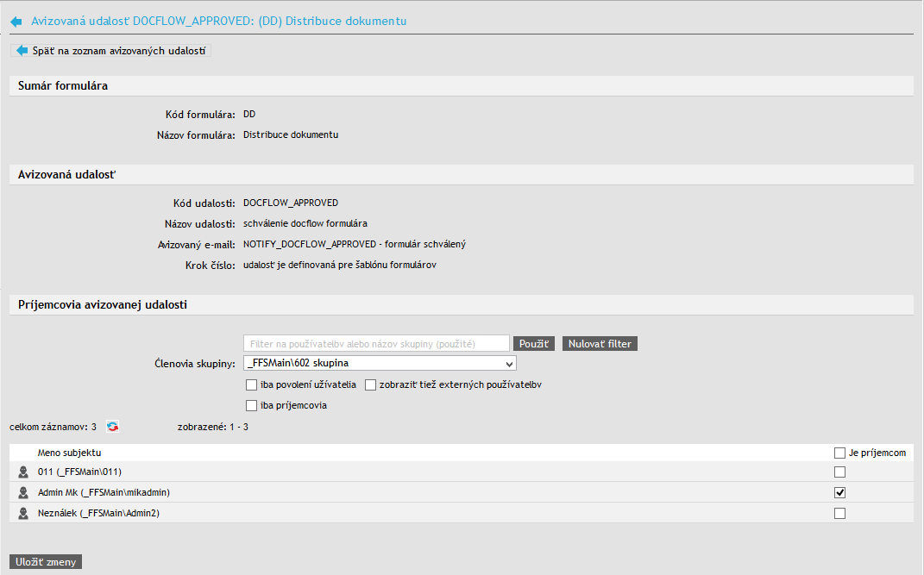Toggle 'zobraziť tiež externých používateľov' checkbox
This screenshot has width=924, height=575.
coord(371,384)
